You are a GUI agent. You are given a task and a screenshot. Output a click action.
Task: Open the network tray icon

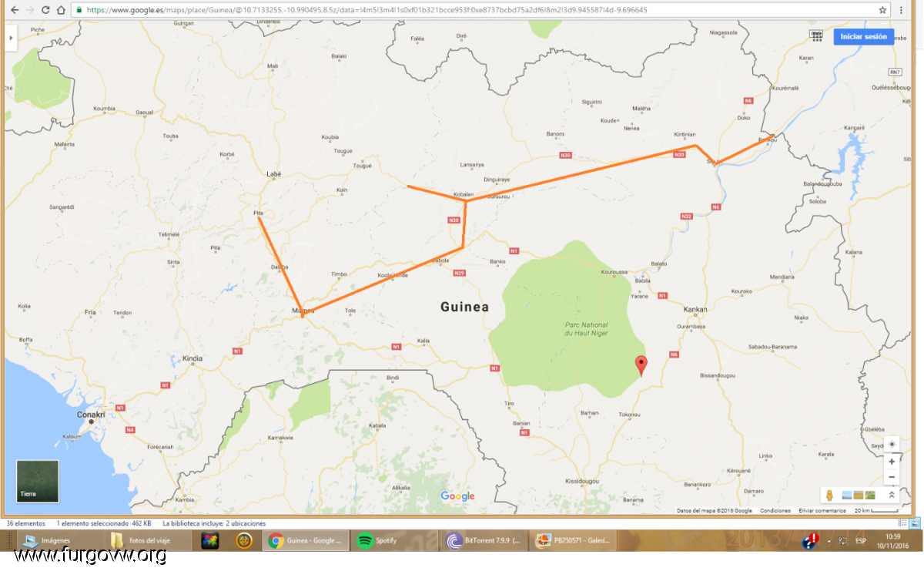842,541
